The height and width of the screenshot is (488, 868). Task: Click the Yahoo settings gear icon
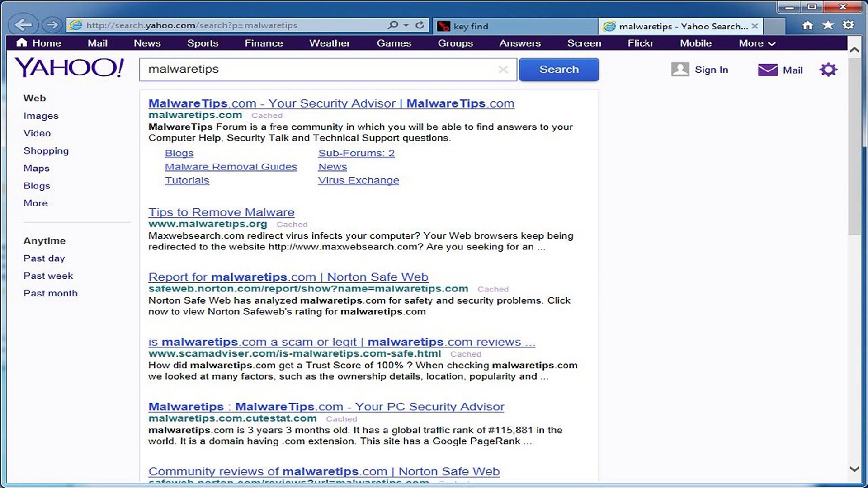[x=828, y=70]
